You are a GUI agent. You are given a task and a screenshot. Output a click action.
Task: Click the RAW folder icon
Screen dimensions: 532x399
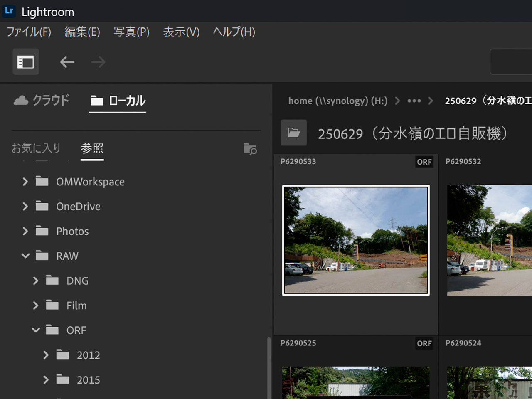pos(42,256)
